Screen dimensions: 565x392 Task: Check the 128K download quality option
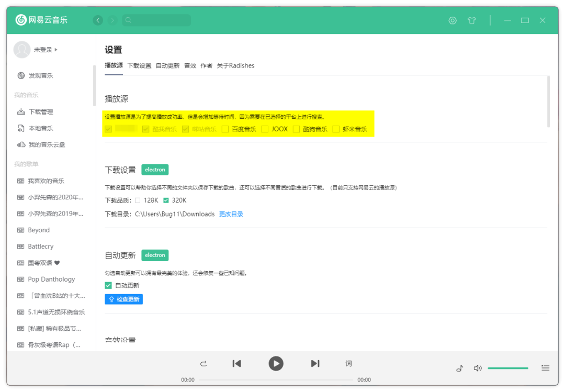coord(138,200)
